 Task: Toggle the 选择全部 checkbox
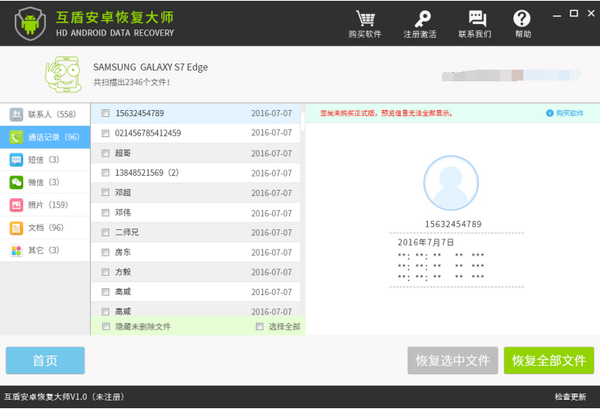click(259, 326)
